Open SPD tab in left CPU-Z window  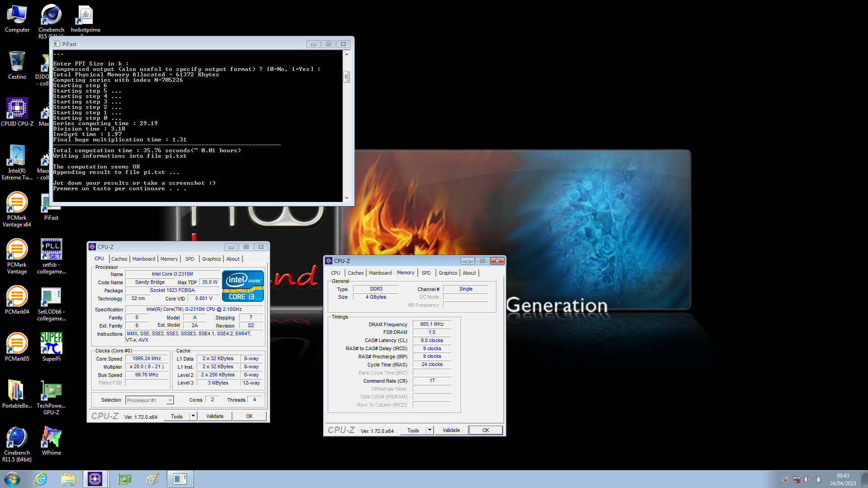pyautogui.click(x=190, y=259)
